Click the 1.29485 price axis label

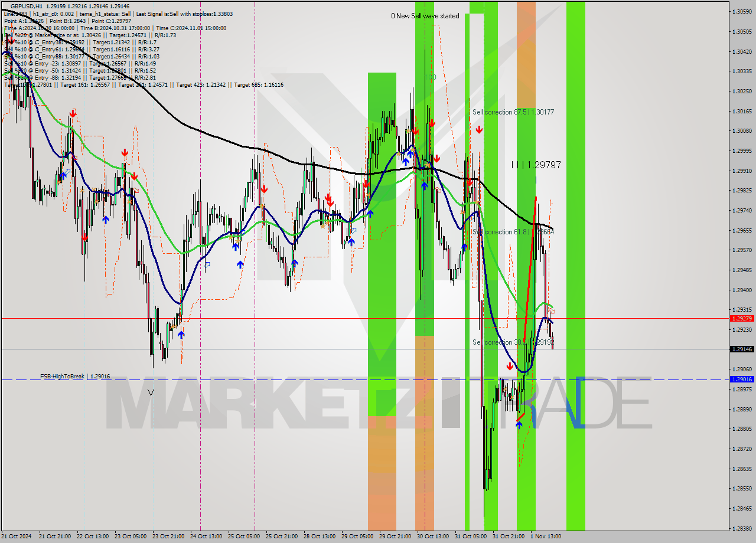click(742, 270)
